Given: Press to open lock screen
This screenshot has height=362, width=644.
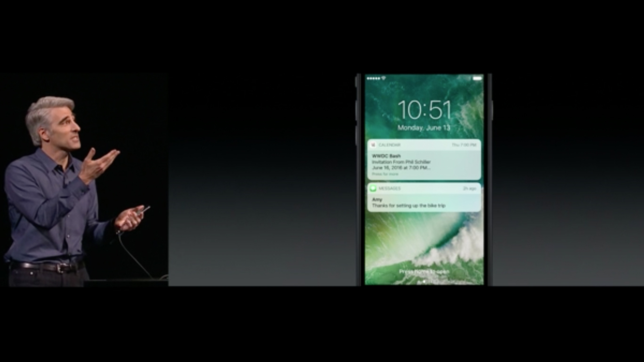Looking at the screenshot, I should click(x=422, y=271).
